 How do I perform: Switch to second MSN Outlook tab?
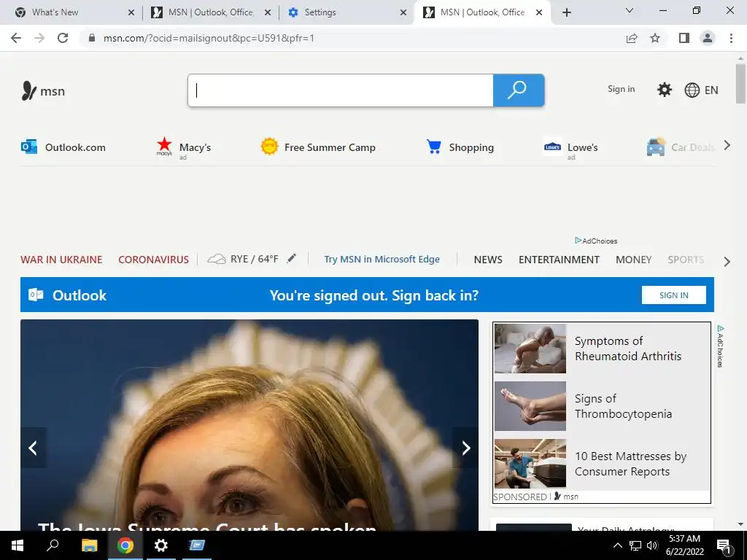(483, 12)
